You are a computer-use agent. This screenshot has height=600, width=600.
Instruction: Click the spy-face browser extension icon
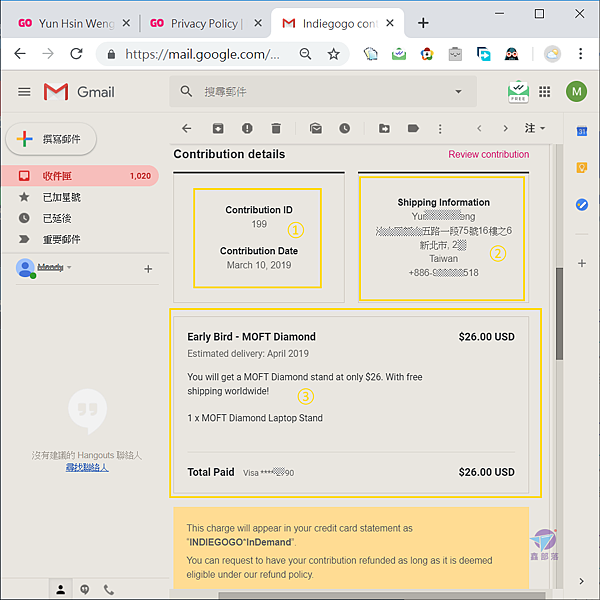pyautogui.click(x=512, y=54)
